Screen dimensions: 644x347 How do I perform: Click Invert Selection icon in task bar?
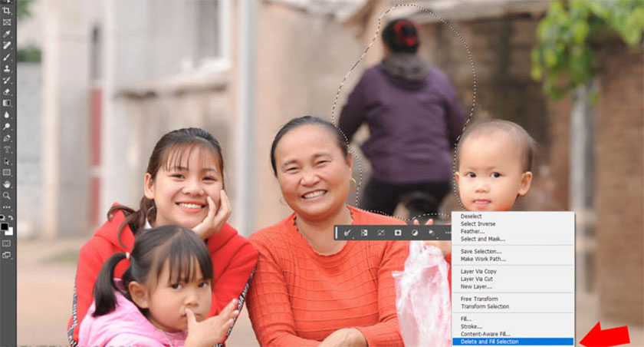point(364,233)
